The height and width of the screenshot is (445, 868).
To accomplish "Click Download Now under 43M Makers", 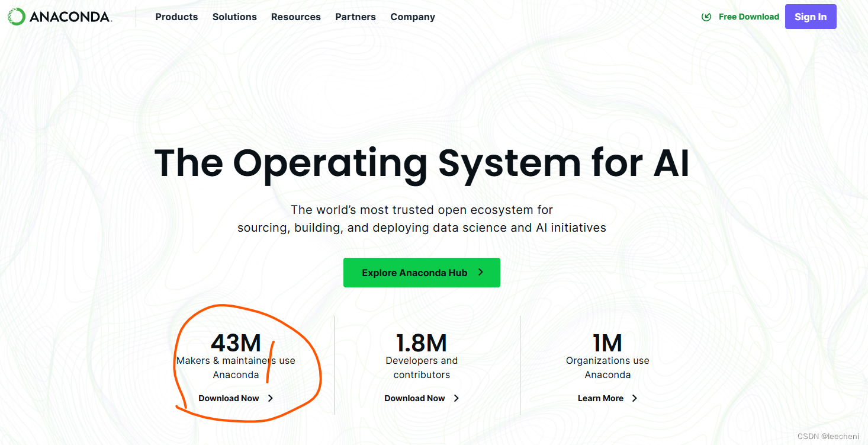I will point(229,398).
